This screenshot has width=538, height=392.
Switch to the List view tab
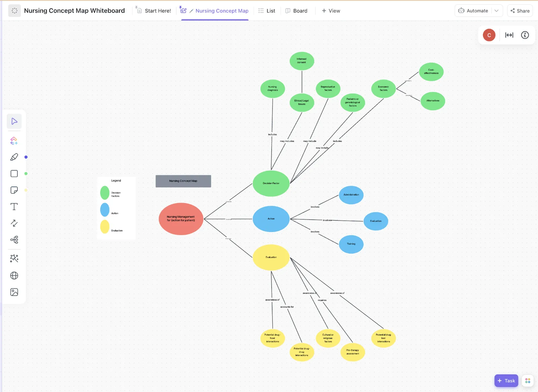pyautogui.click(x=267, y=11)
